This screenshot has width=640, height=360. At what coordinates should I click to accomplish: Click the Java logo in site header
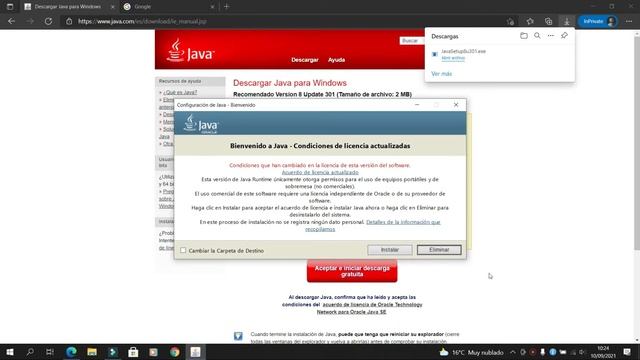(x=190, y=51)
